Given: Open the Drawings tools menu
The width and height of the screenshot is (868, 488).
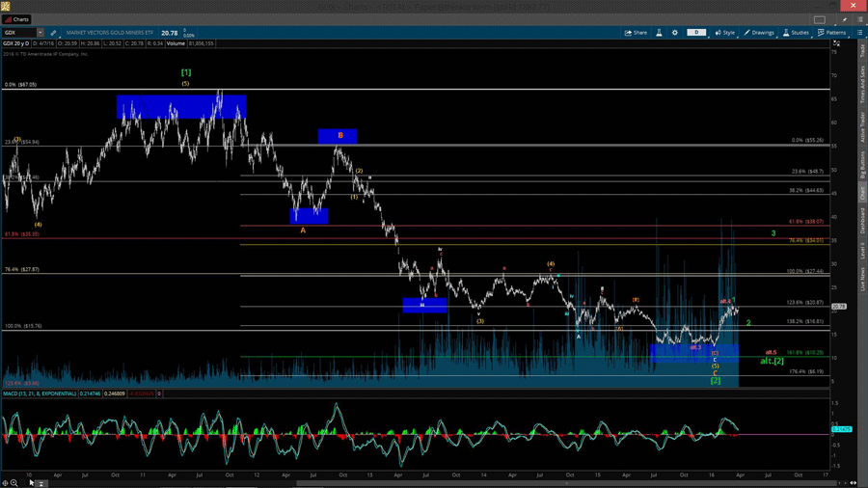Looking at the screenshot, I should coord(759,33).
